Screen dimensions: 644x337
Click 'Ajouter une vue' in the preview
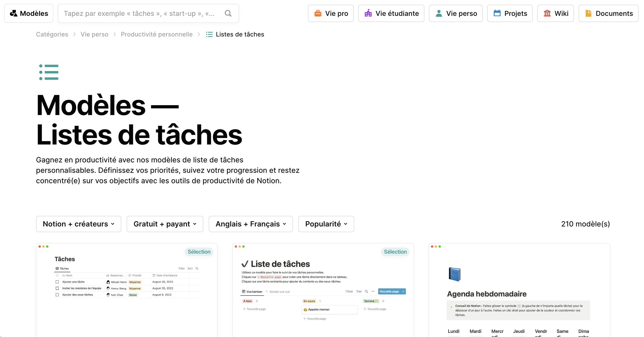tap(278, 291)
